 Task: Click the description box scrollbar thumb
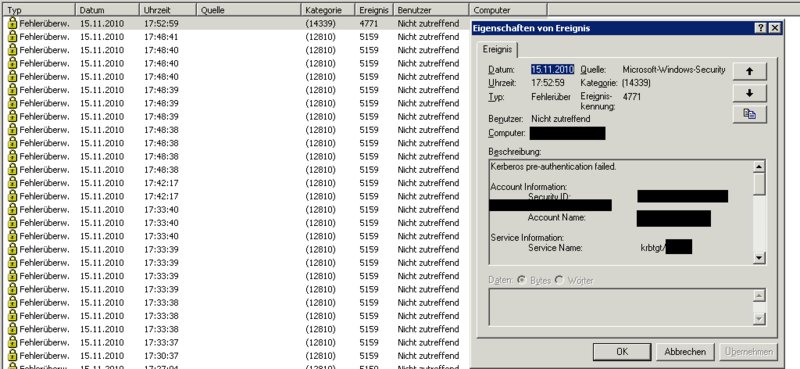(x=759, y=184)
